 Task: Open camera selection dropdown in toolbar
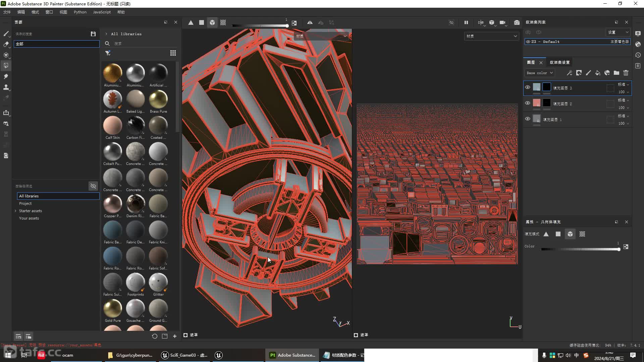tap(502, 22)
